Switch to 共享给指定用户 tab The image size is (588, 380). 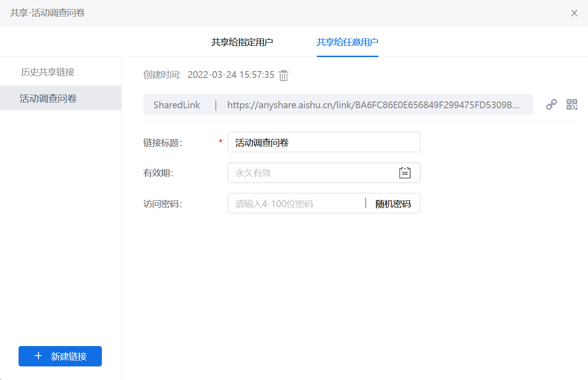pos(242,42)
